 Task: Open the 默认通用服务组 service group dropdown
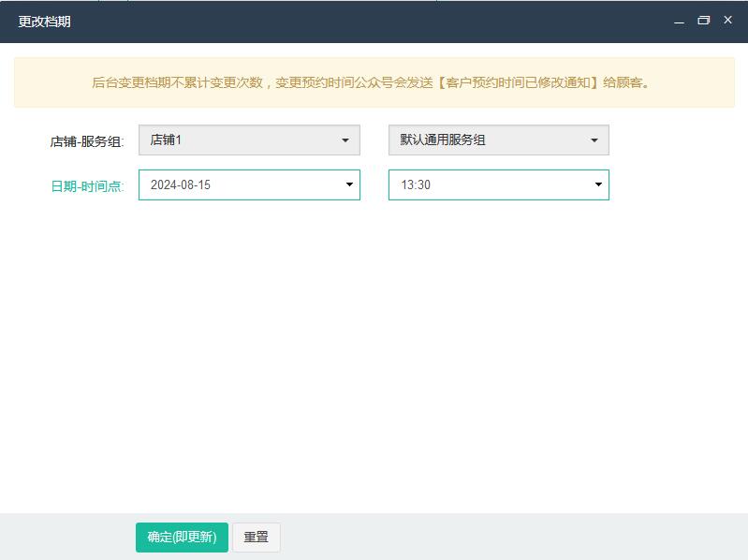pyautogui.click(x=498, y=140)
